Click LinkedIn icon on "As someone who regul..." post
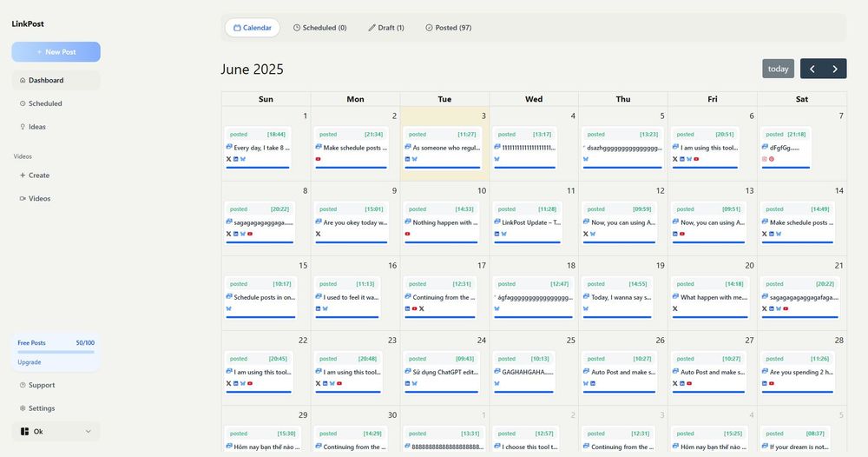Image resolution: width=868 pixels, height=457 pixels. (407, 159)
